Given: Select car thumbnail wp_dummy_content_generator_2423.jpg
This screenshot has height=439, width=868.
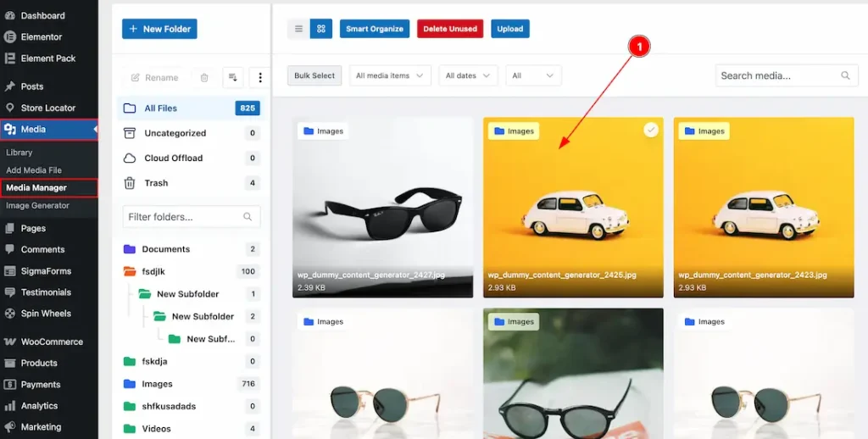Looking at the screenshot, I should pos(764,208).
